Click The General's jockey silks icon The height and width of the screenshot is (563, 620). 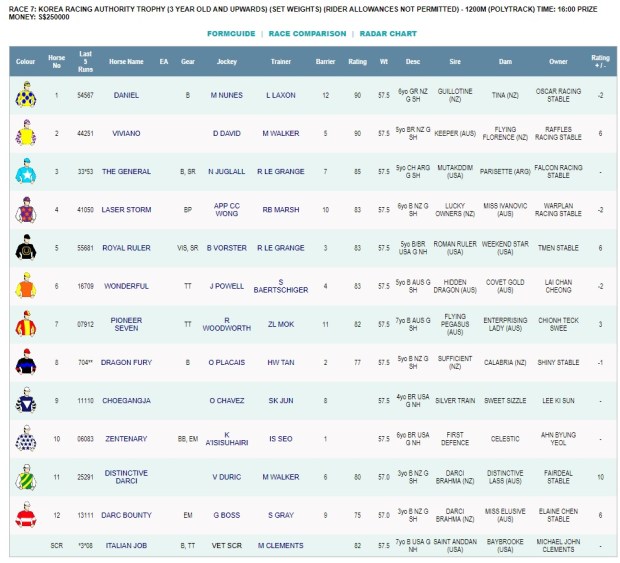coord(26,172)
